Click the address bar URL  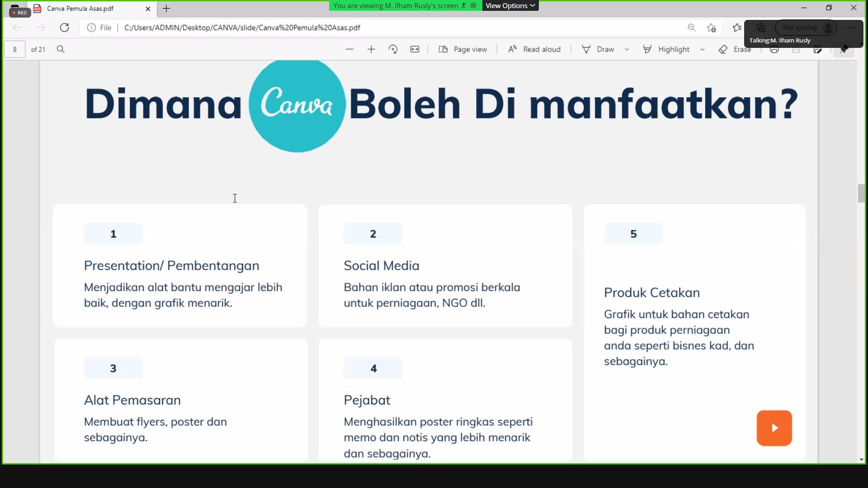[242, 28]
